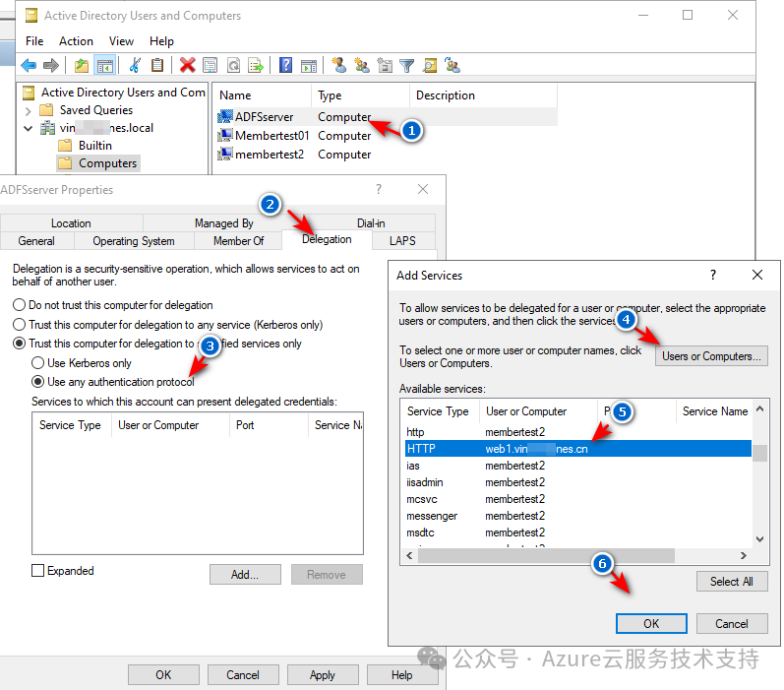Click the Saved Queries folder icon
The image size is (784, 690).
pos(46,109)
